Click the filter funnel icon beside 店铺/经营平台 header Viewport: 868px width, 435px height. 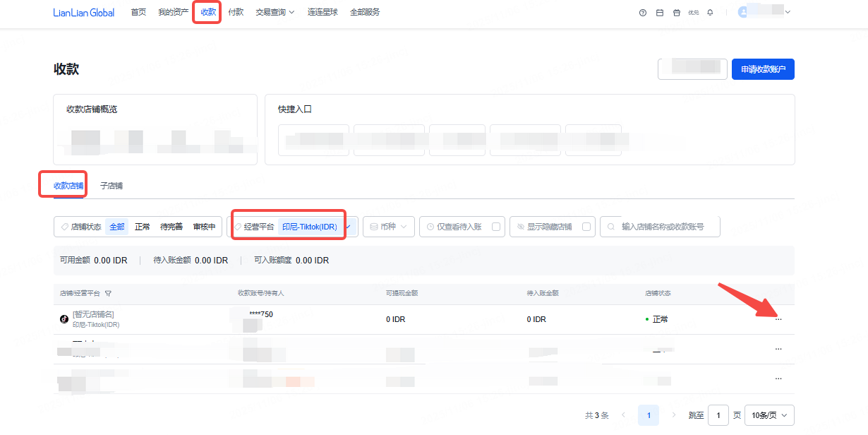pyautogui.click(x=109, y=293)
